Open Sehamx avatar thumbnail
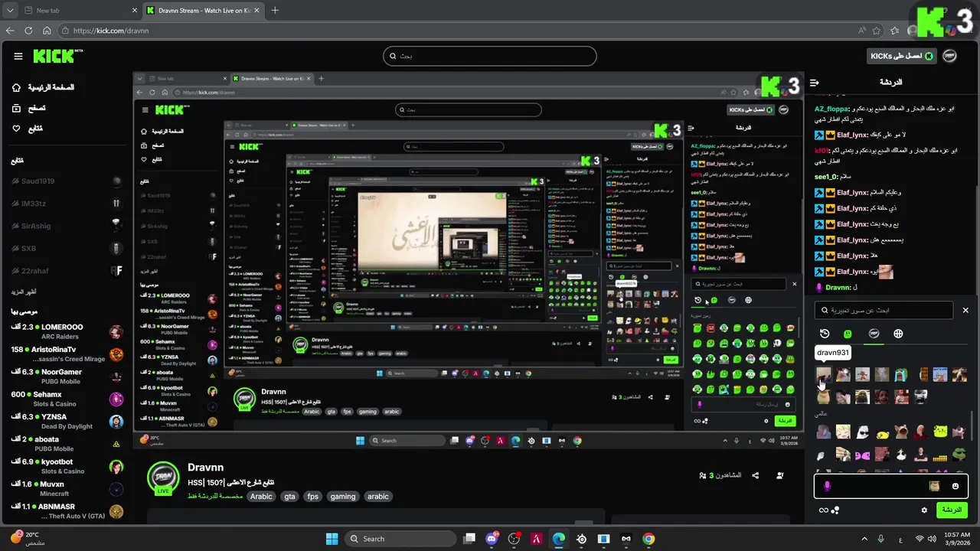 (116, 399)
